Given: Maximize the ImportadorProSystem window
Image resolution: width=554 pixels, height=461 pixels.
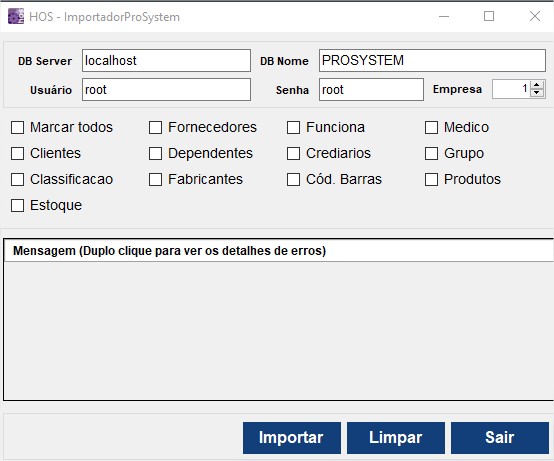Looking at the screenshot, I should coord(489,16).
